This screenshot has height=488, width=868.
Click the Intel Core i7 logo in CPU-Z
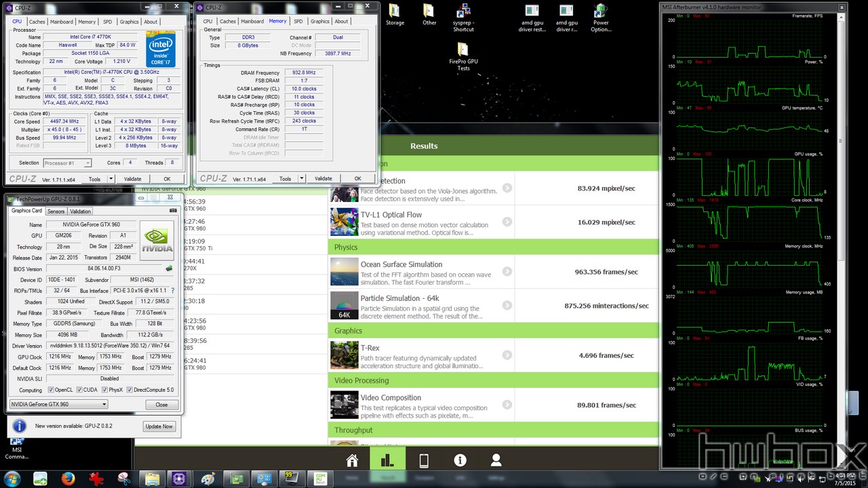(161, 48)
